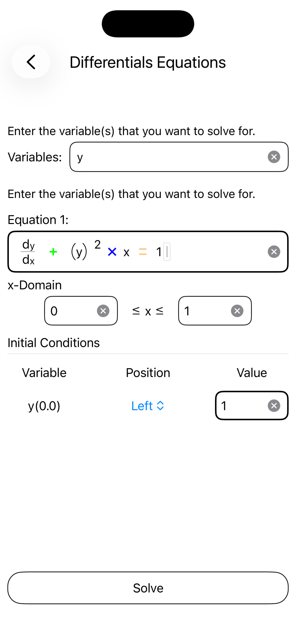Clear the x-Domain lower bound
The image size is (296, 644).
pyautogui.click(x=103, y=311)
